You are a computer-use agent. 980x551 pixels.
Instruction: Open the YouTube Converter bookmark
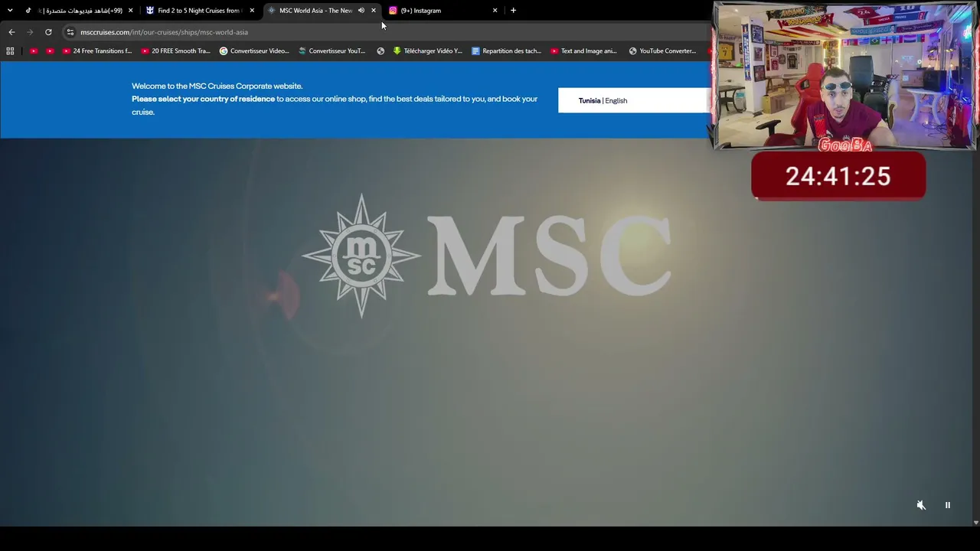tap(663, 51)
